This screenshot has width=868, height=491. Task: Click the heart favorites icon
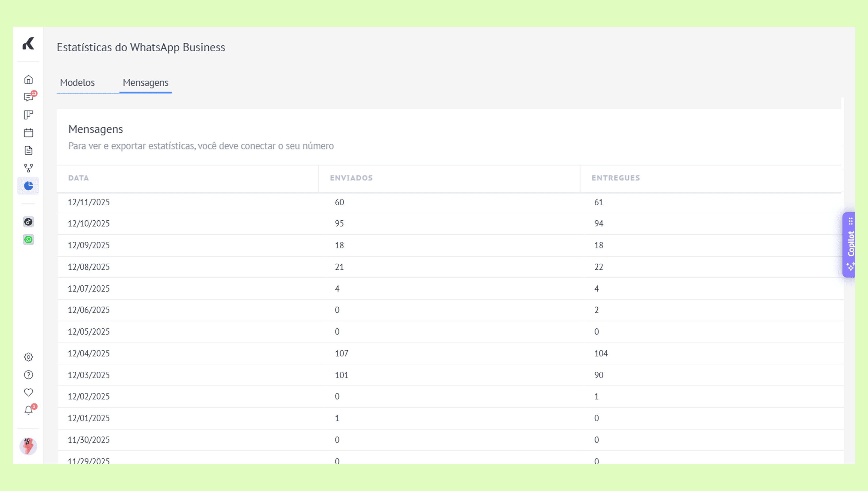pyautogui.click(x=28, y=392)
